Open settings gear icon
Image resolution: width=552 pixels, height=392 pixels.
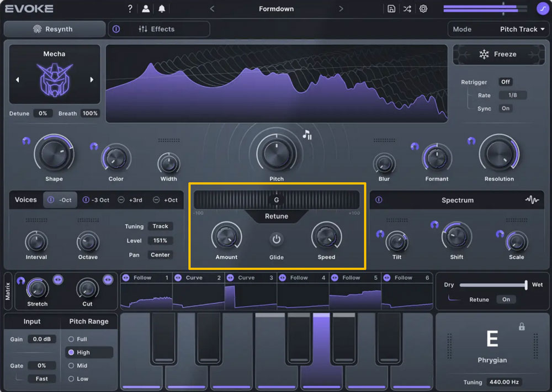[423, 9]
